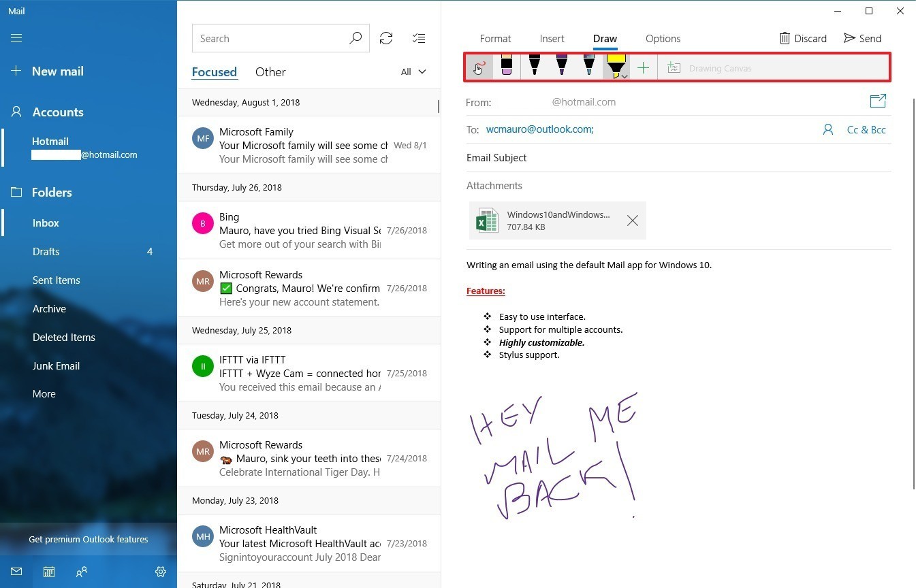Enter email selection mode
The height and width of the screenshot is (588, 916).
419,38
